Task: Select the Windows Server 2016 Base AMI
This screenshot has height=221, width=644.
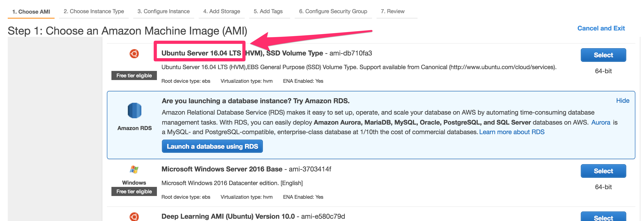Action: point(603,171)
